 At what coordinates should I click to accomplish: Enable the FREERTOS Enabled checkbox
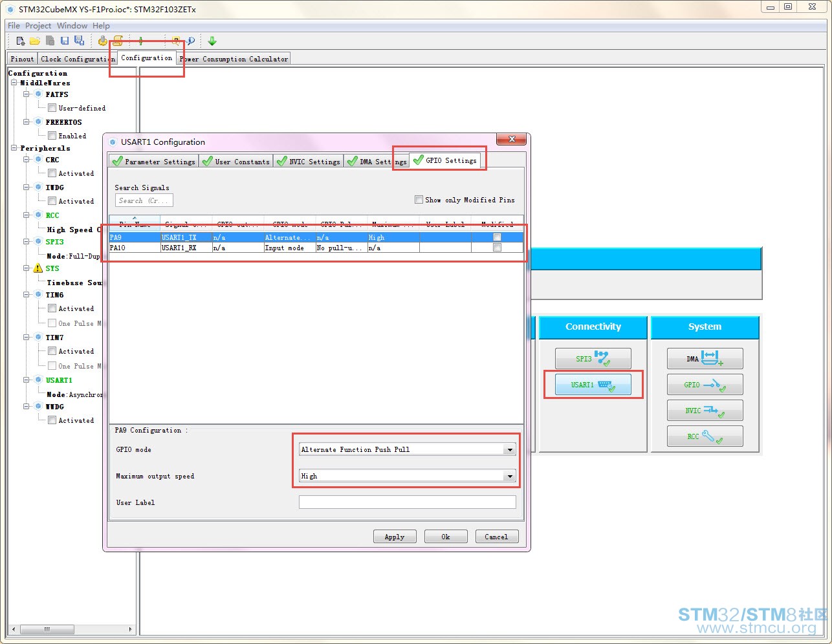point(52,136)
